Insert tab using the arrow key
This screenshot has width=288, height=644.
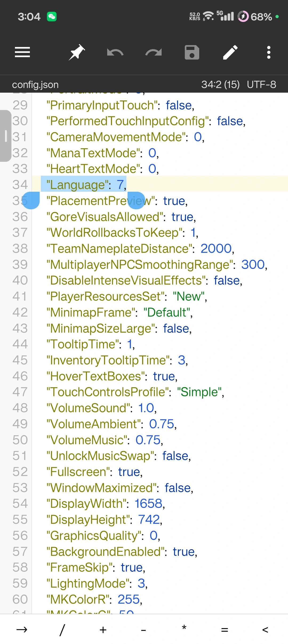(22, 630)
